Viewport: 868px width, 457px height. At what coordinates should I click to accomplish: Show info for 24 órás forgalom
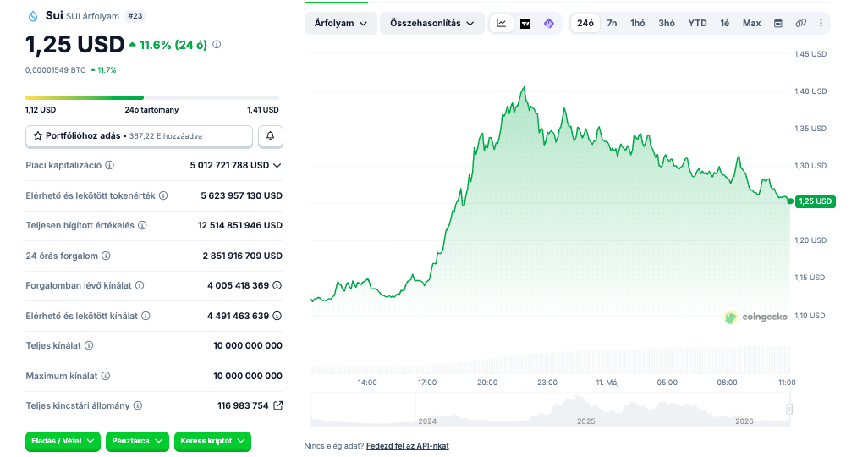point(106,256)
